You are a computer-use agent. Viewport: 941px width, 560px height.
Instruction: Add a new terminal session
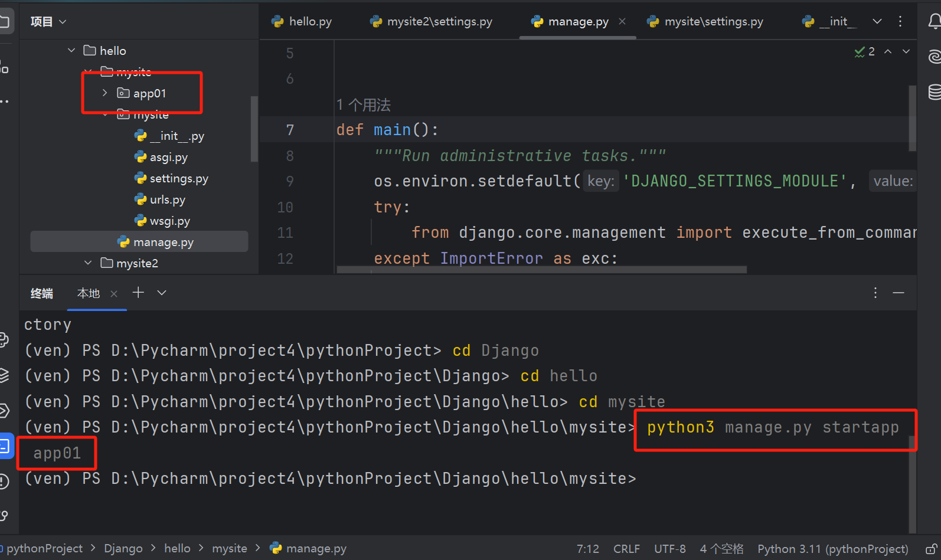click(x=138, y=292)
